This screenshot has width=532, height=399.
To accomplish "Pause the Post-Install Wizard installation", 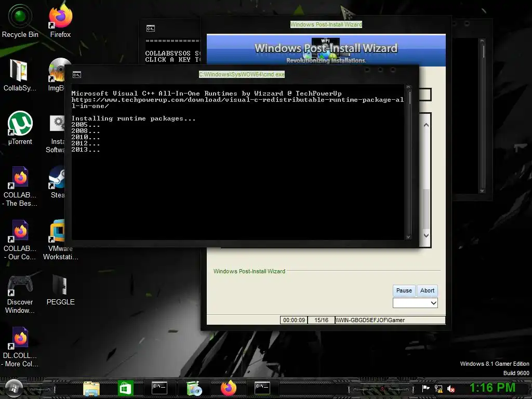I will click(404, 290).
